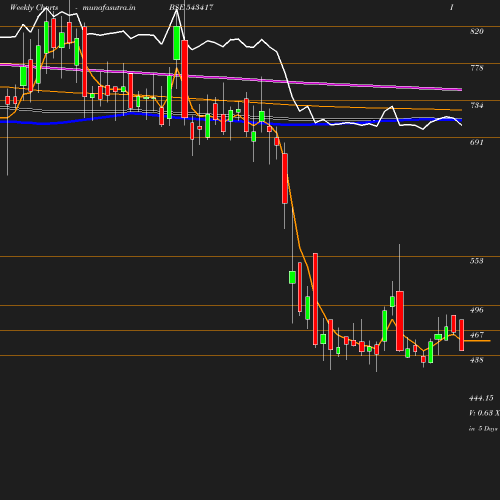The width and height of the screenshot is (500, 500).
Task: Click the 820 price axis label
Action: (477, 31)
